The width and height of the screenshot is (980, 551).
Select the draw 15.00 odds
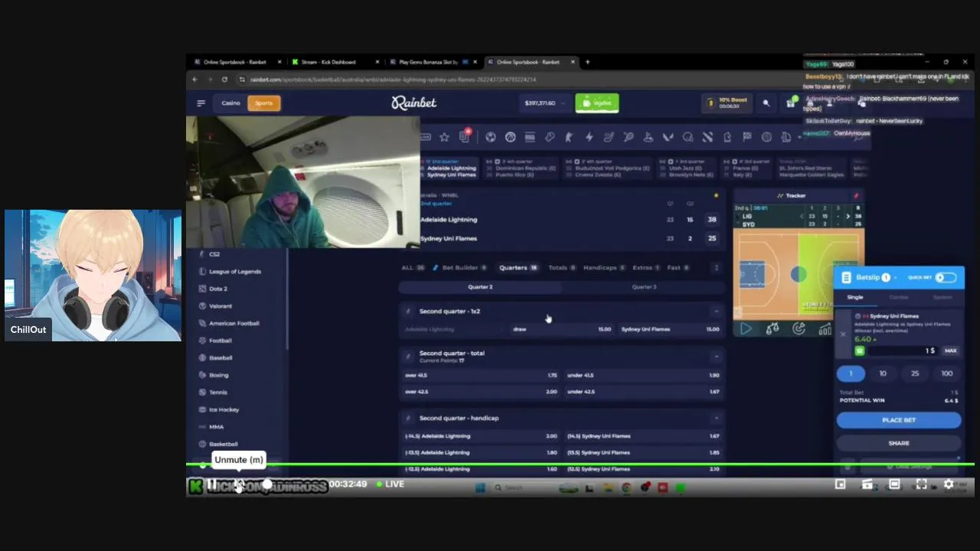562,329
